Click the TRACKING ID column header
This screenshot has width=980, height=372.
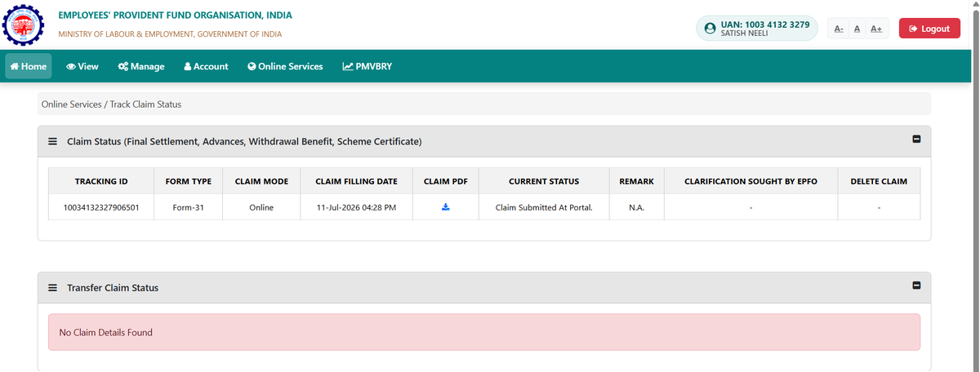(101, 181)
